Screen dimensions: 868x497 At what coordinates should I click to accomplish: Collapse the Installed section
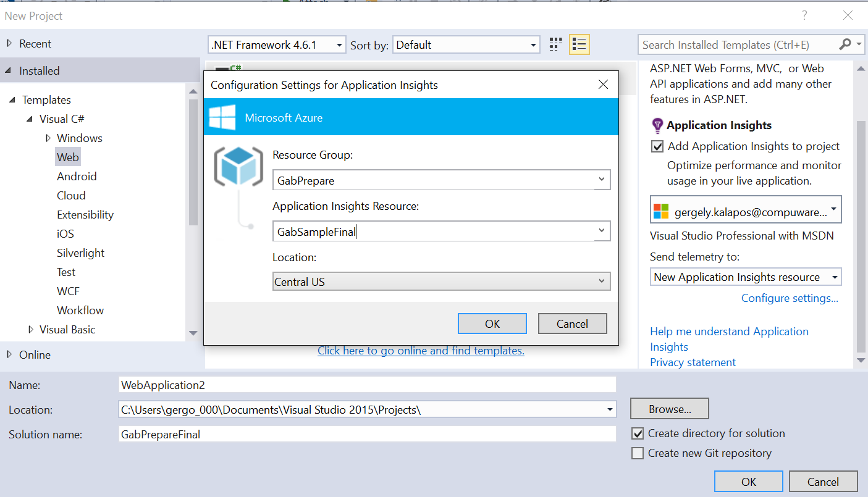click(x=9, y=70)
